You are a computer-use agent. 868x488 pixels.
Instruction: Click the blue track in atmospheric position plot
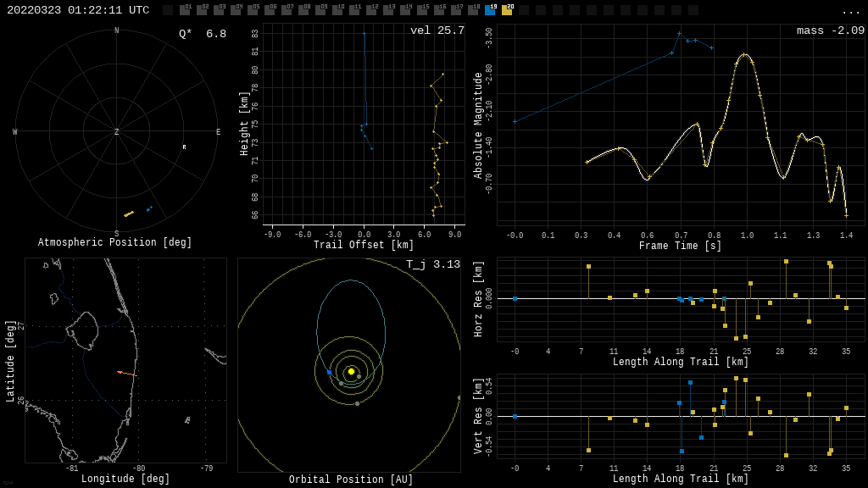[x=149, y=208]
